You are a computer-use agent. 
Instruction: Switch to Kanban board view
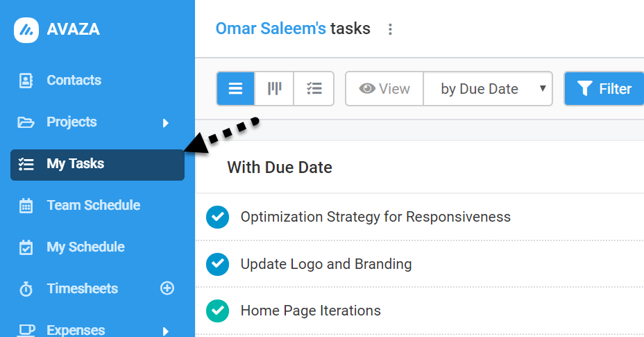[274, 88]
